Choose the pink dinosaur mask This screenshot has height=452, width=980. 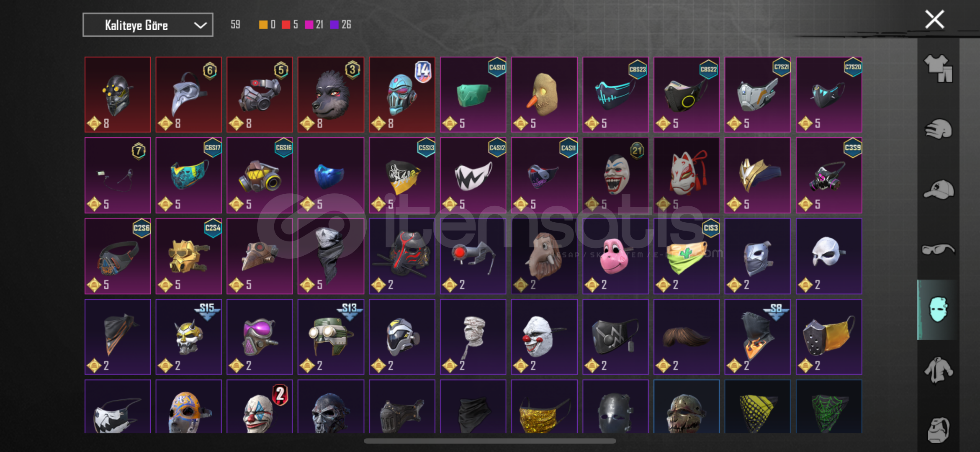[x=615, y=256]
